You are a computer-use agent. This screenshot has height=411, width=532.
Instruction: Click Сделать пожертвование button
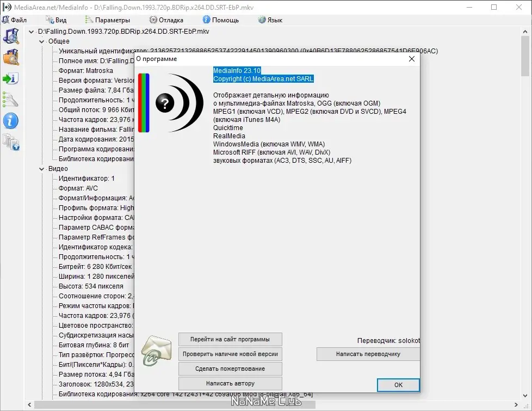[x=230, y=369]
